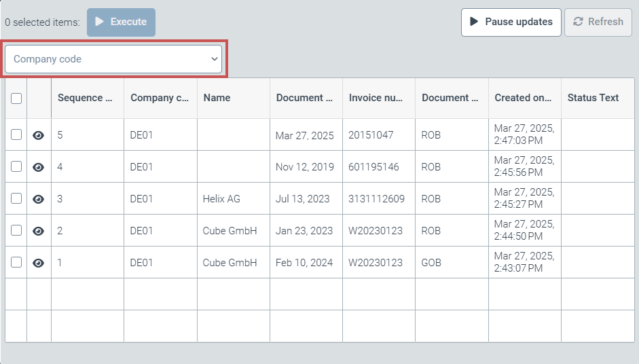The width and height of the screenshot is (639, 364).
Task: Show sequence 2 details with eye icon
Action: (x=39, y=231)
